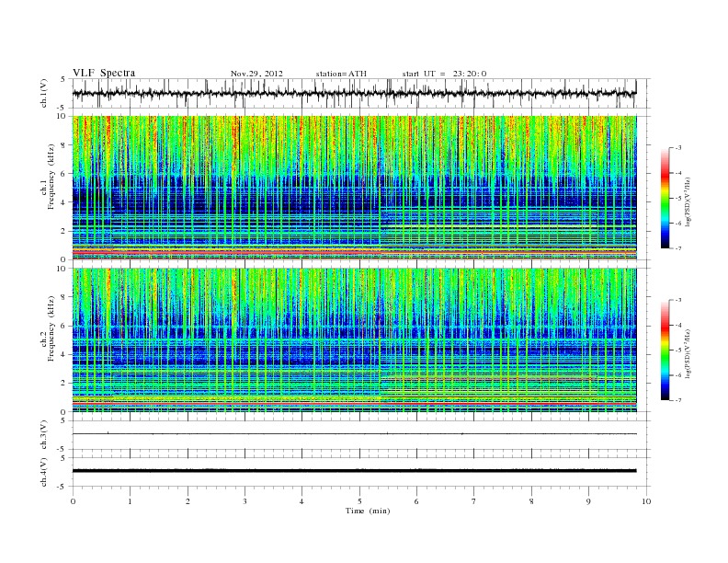Click the ch.3 voltage trace panel
Viewport: 728px width, 563px height.
[361, 435]
